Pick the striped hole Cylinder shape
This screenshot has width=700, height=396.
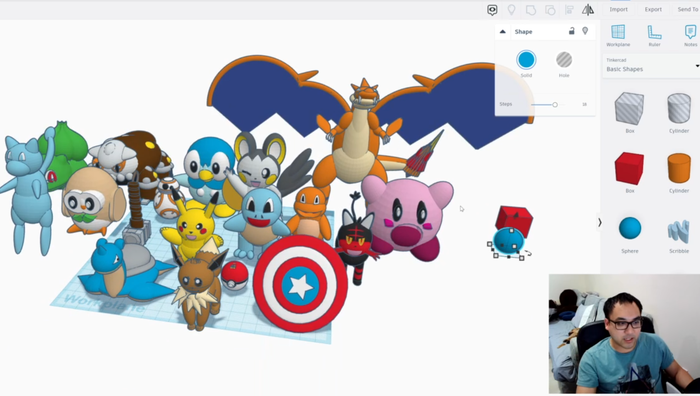coord(679,108)
